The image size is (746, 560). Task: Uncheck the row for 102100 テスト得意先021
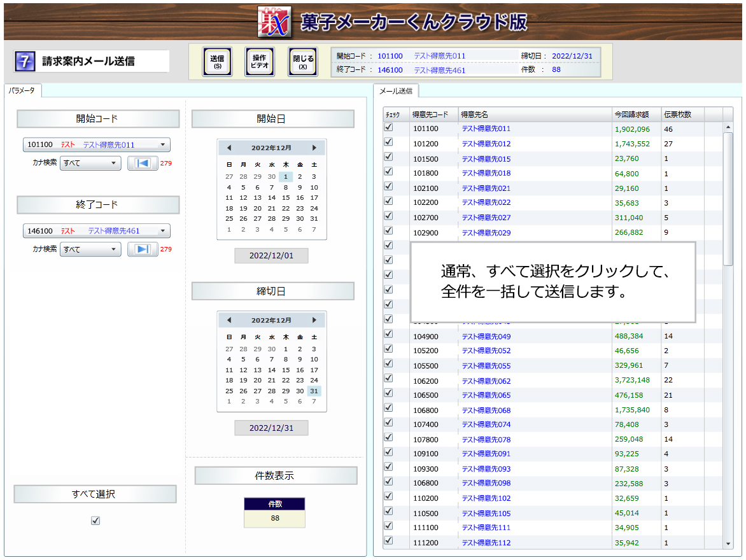[389, 186]
